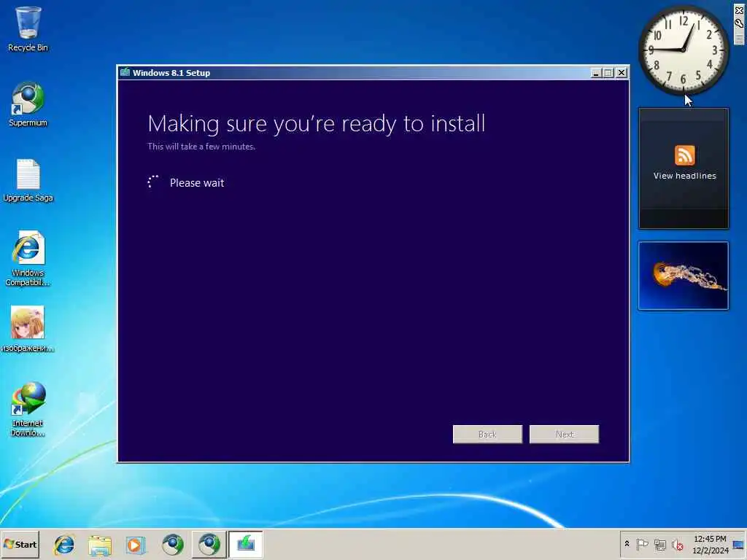
Task: Click the first Supermium taskbar icon
Action: [172, 544]
